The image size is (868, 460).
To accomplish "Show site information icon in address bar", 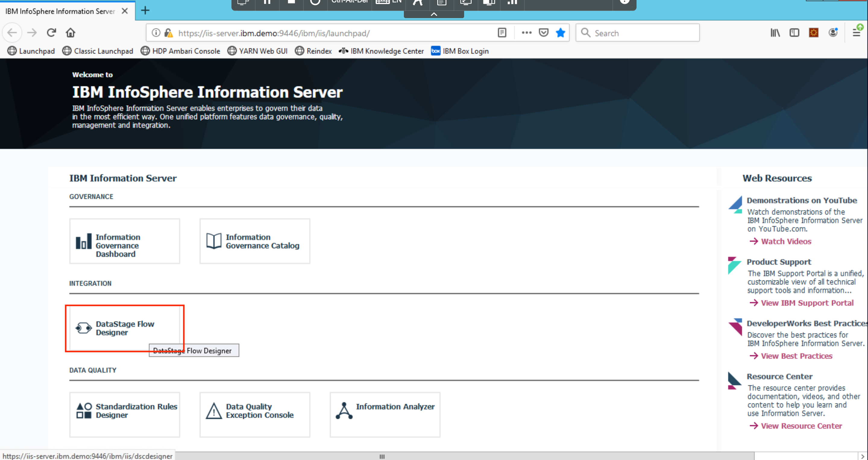I will [x=156, y=33].
